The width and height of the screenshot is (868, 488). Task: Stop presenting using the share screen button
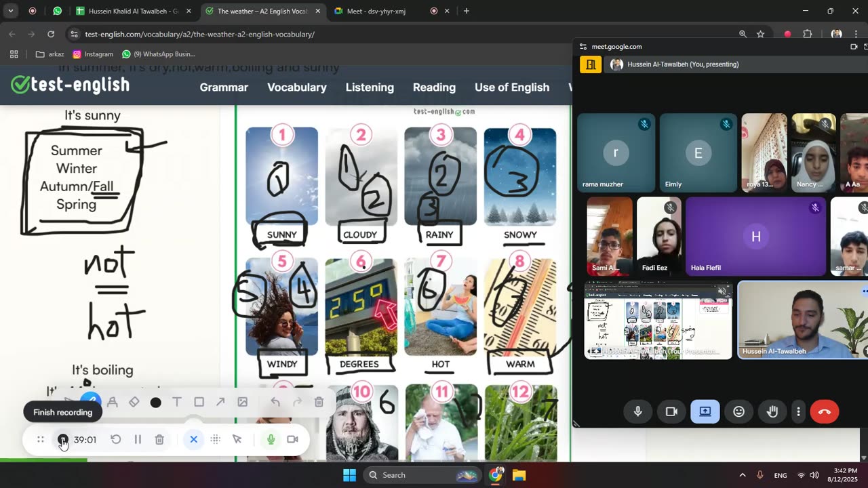pos(705,411)
